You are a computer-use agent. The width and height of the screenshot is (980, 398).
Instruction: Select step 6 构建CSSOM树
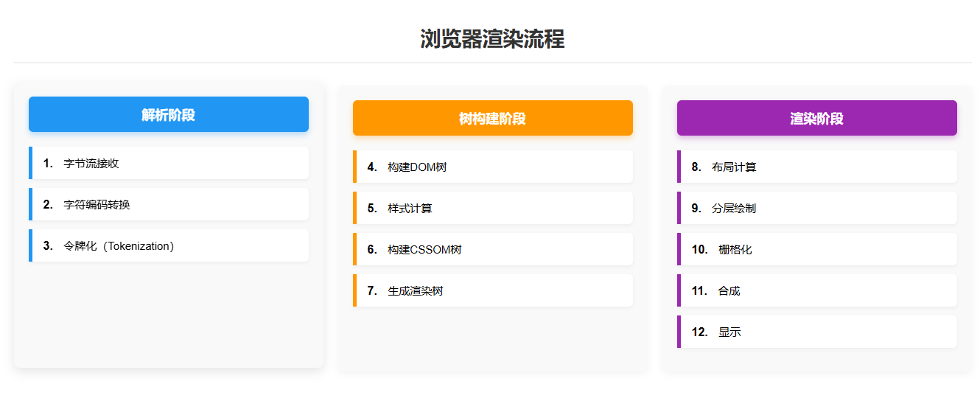pyautogui.click(x=493, y=249)
